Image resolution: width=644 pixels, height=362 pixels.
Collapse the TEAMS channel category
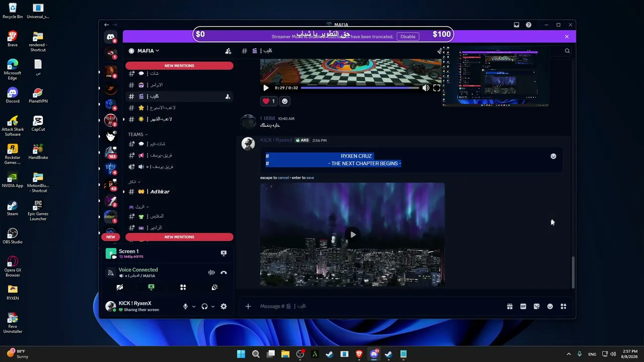point(138,134)
